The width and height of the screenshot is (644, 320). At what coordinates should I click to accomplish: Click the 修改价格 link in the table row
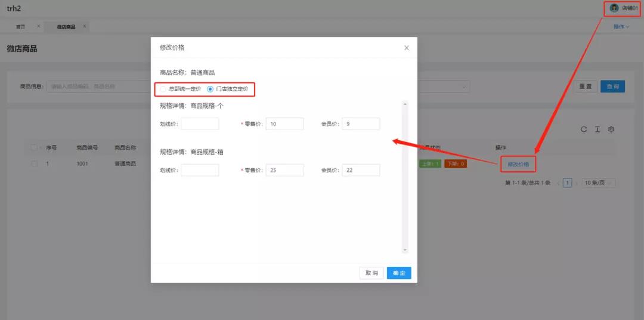(x=518, y=164)
